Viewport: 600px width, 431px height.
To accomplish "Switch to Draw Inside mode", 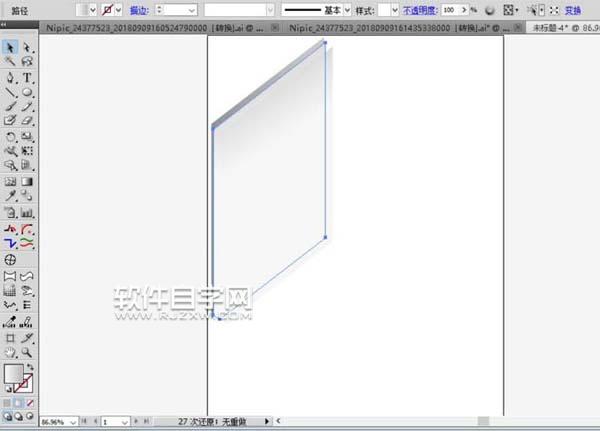I will point(30,416).
